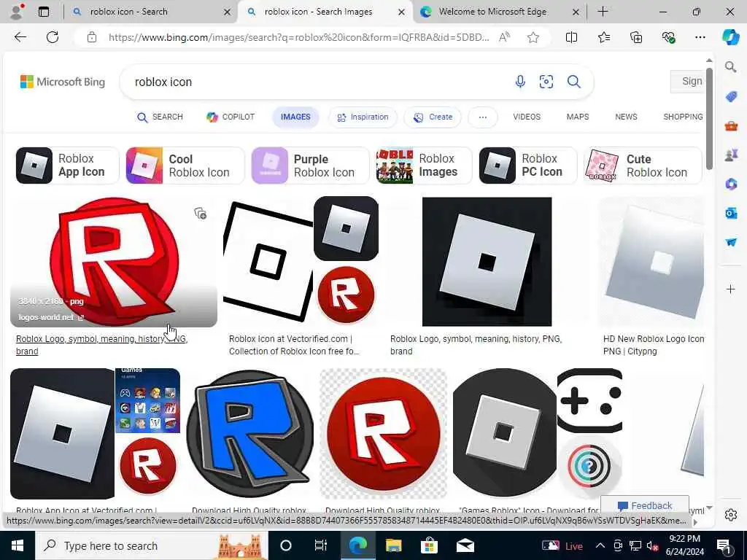Open the red circle Roblox R image
Viewport: 747px width, 560px height.
[113, 262]
